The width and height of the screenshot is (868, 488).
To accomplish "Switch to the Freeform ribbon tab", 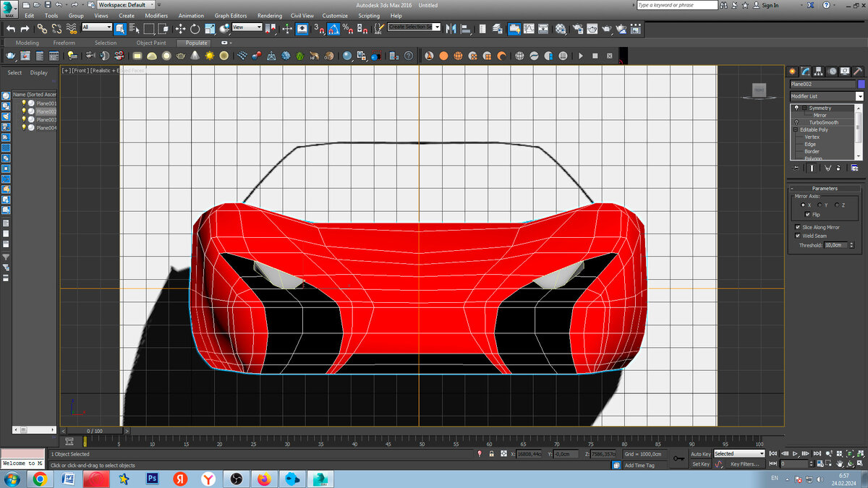I will (64, 43).
